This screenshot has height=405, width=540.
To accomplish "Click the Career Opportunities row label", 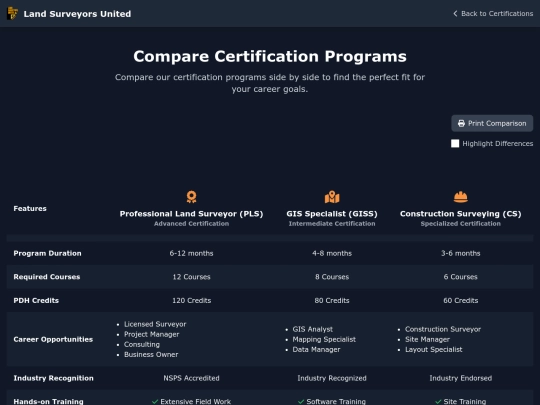I will (53, 339).
